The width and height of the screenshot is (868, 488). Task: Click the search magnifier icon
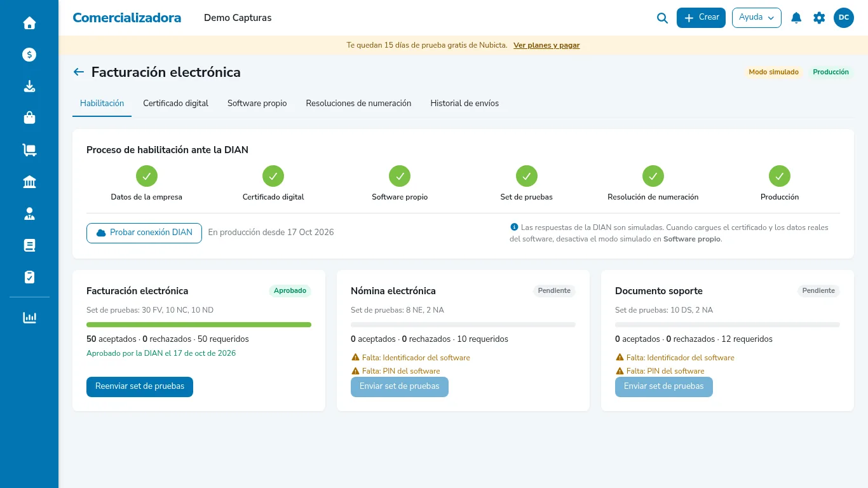click(662, 18)
